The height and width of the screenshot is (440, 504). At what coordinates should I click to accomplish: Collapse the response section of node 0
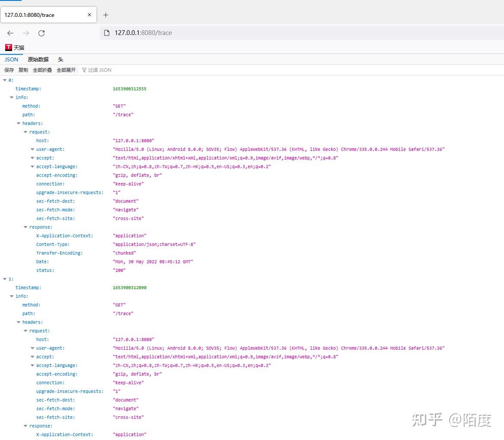(x=26, y=227)
